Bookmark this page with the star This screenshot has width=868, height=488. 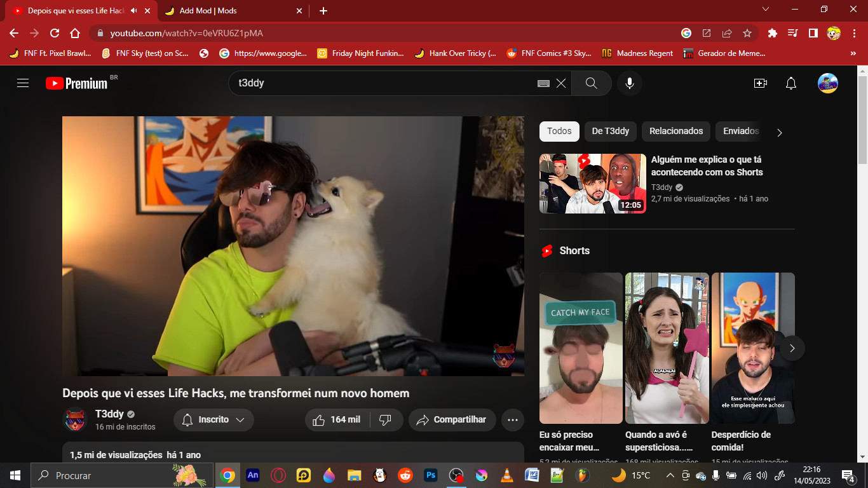pos(747,33)
